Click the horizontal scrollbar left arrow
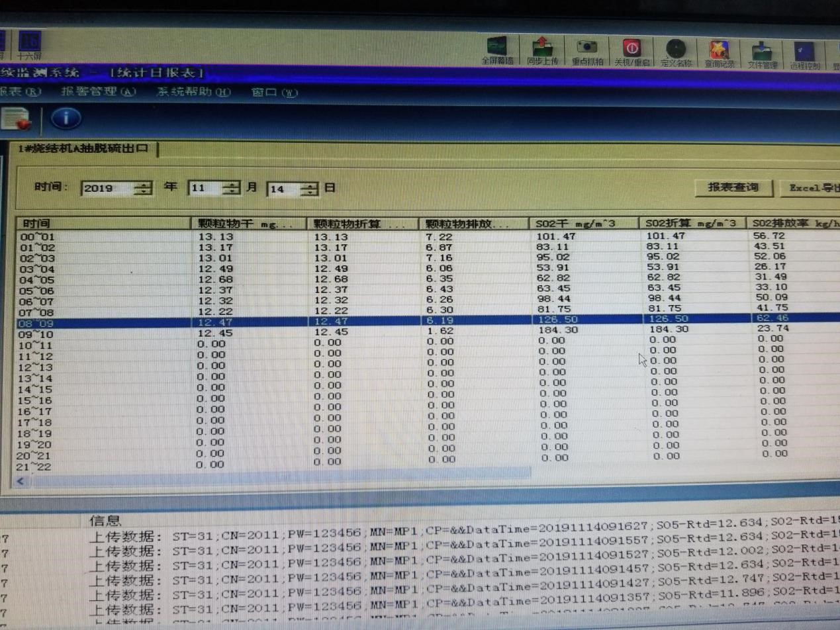The height and width of the screenshot is (630, 840). (x=20, y=481)
